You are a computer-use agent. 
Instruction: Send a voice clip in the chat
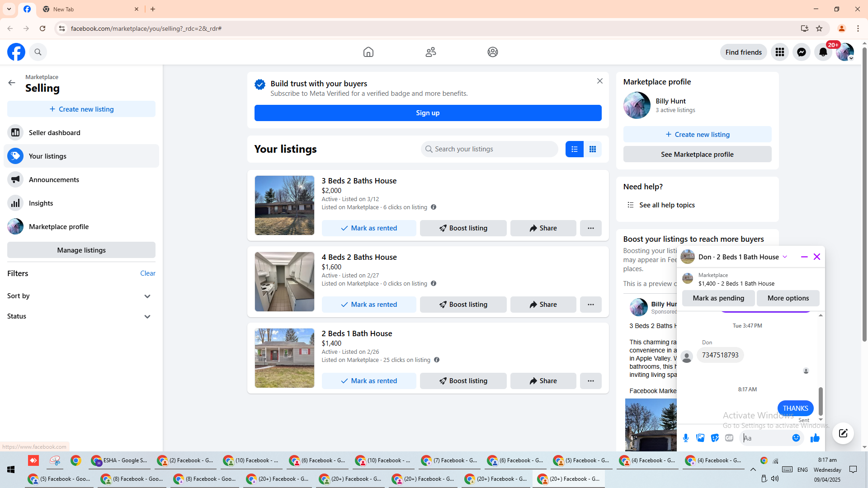(x=686, y=438)
